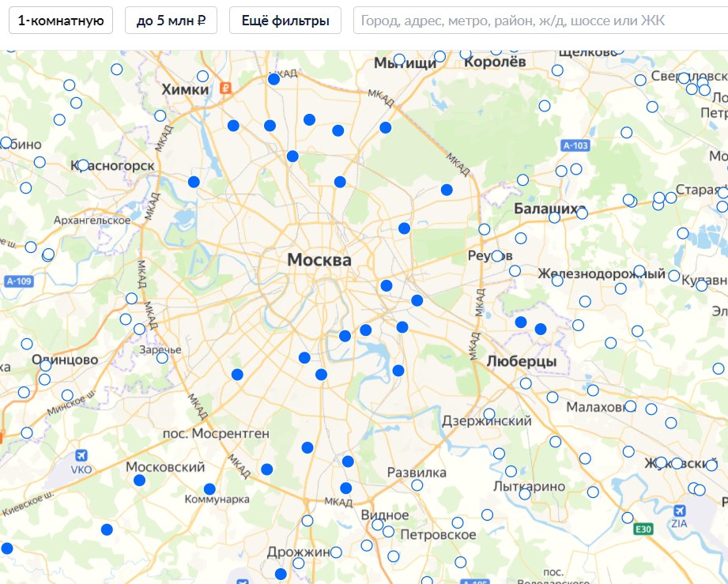Select outlined marker beside Заречье label
The height and width of the screenshot is (584, 728).
pyautogui.click(x=162, y=357)
